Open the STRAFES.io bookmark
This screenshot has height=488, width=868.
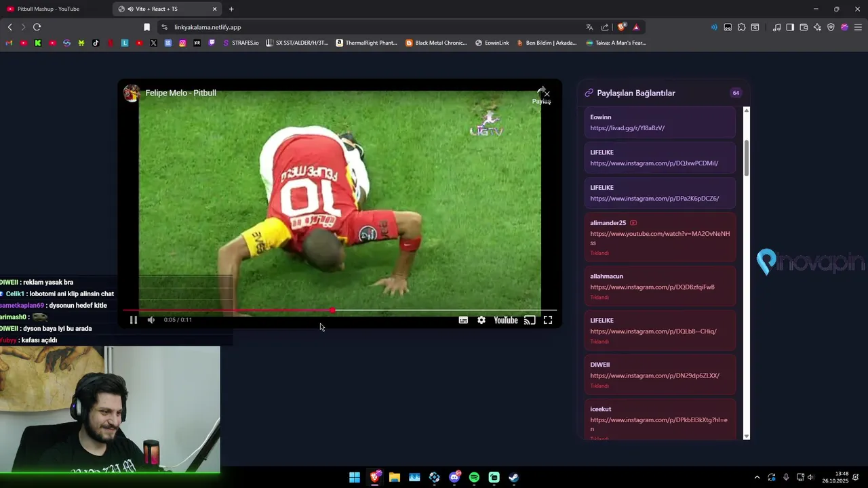(241, 43)
